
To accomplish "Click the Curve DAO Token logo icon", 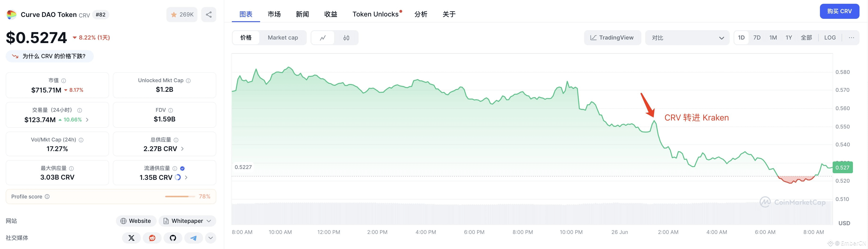I will click(12, 14).
